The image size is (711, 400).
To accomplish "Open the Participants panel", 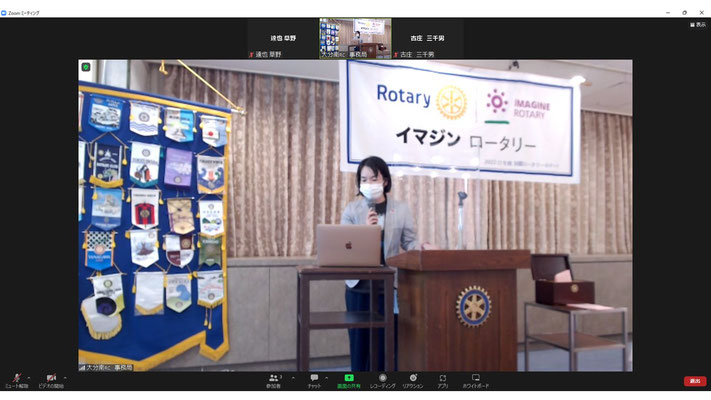I will coord(273,381).
